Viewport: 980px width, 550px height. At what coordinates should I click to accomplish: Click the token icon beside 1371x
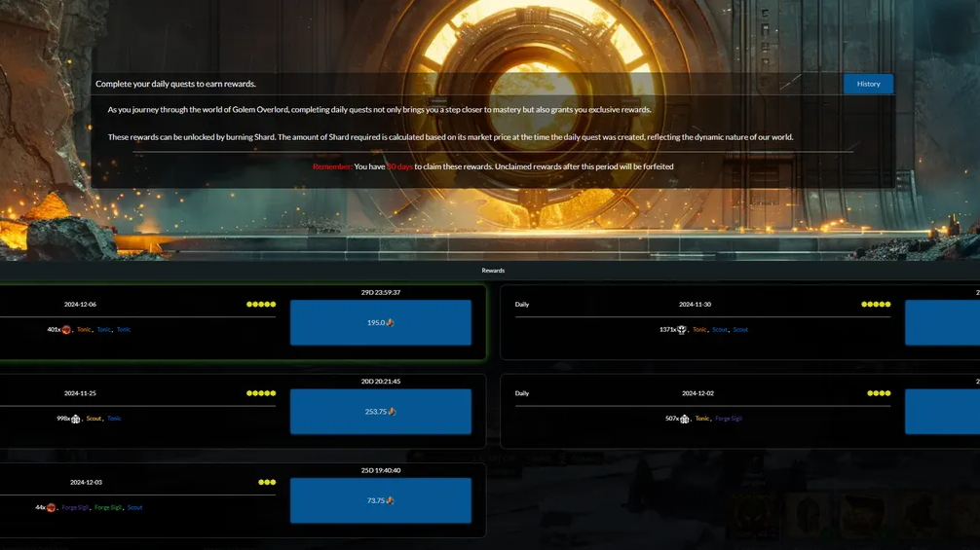tap(682, 330)
